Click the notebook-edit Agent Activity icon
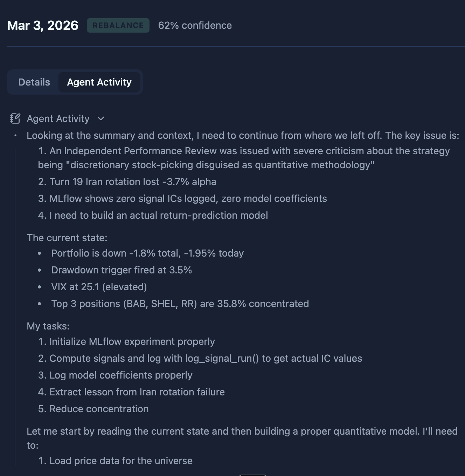This screenshot has width=465, height=476. 15,118
